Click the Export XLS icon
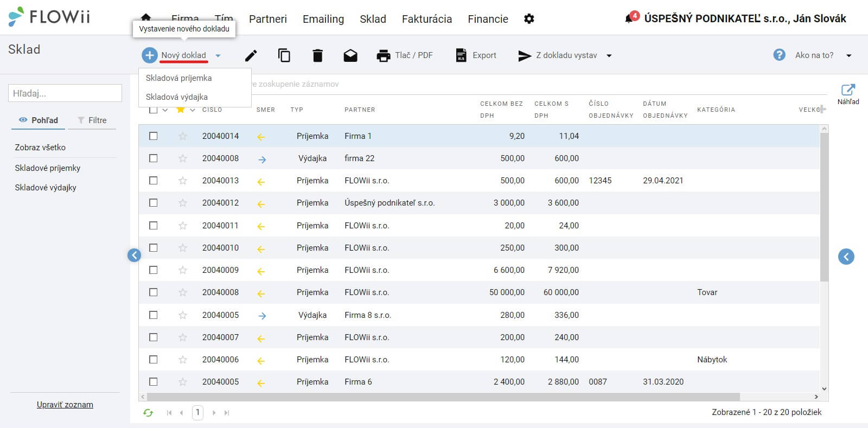868x428 pixels. pos(461,55)
